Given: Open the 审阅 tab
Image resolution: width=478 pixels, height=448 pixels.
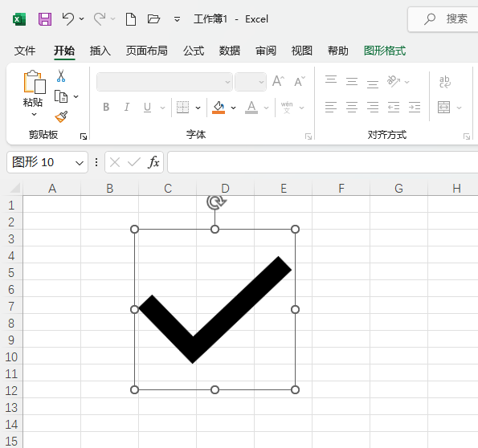Looking at the screenshot, I should pyautogui.click(x=266, y=51).
